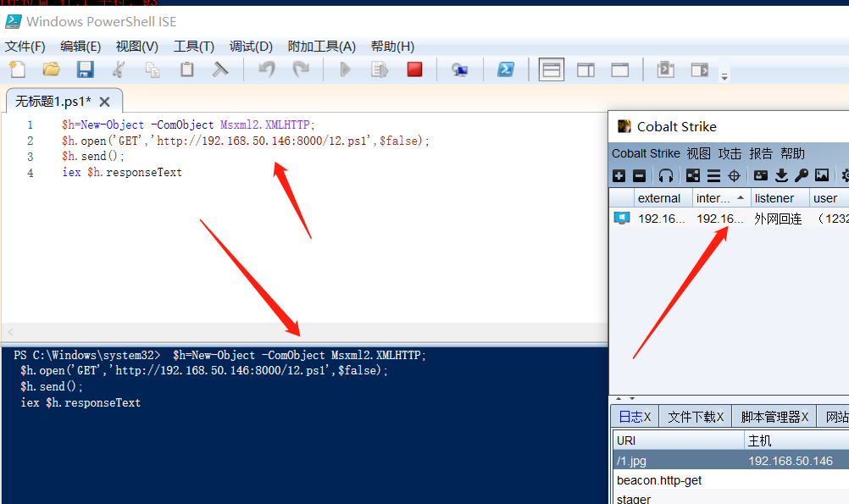Open the 工具(T) menu
849x504 pixels.
click(x=193, y=47)
